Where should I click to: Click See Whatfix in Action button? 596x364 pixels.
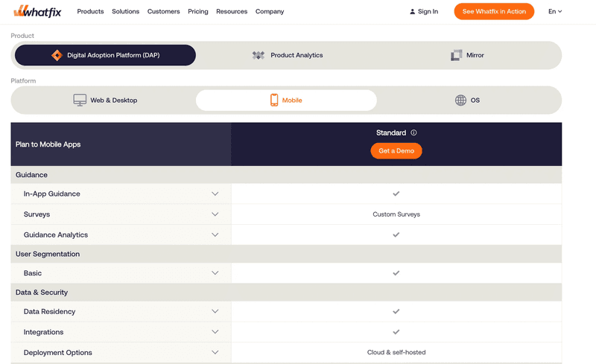tap(494, 11)
